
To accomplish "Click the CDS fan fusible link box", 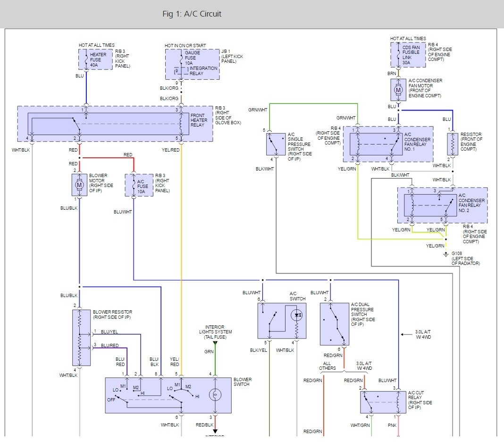I will pos(408,55).
